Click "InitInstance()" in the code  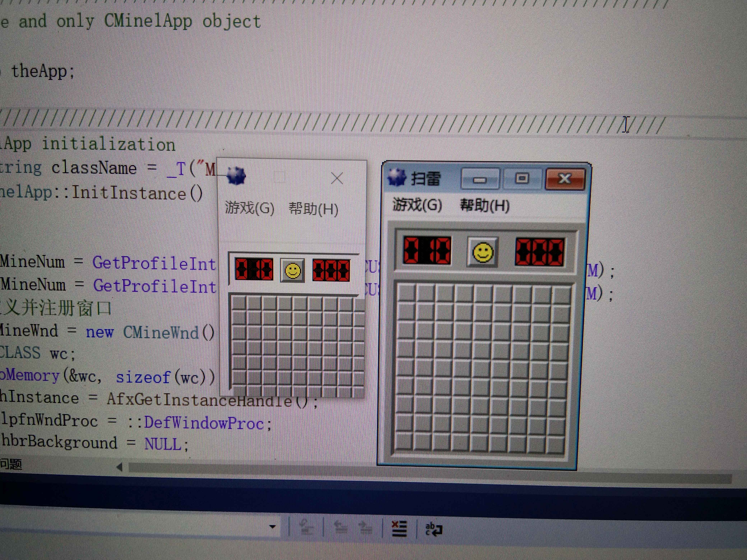[x=137, y=193]
